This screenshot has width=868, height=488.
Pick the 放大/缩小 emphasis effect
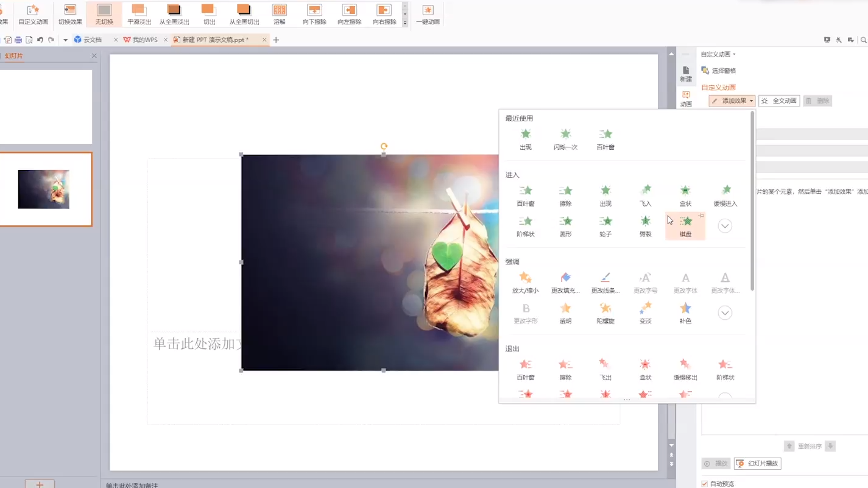click(525, 282)
